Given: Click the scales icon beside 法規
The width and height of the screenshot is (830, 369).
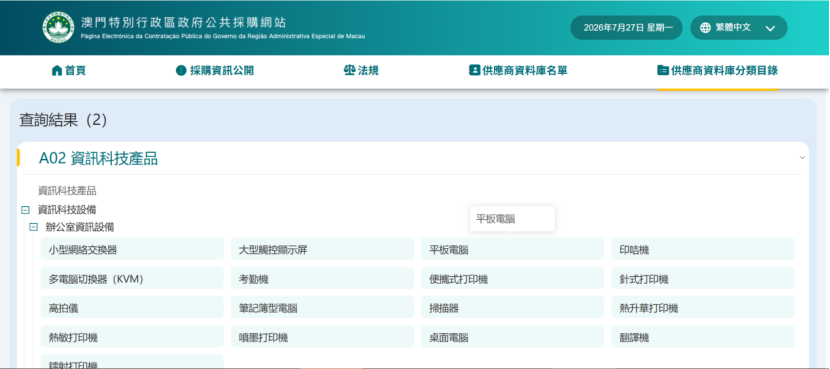Looking at the screenshot, I should pyautogui.click(x=349, y=70).
